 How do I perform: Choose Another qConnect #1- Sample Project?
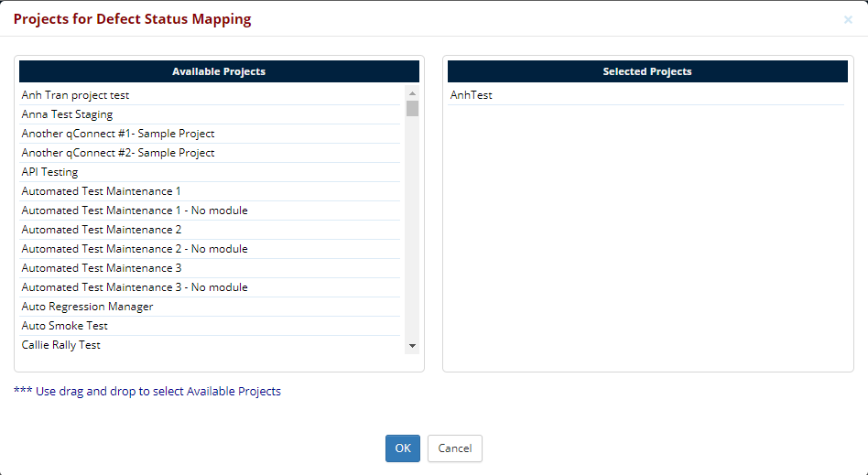(118, 134)
